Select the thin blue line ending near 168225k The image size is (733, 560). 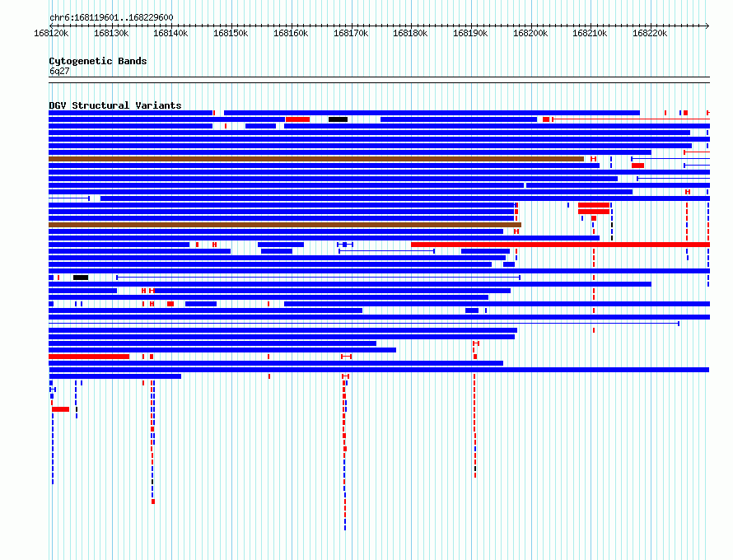pos(364,324)
